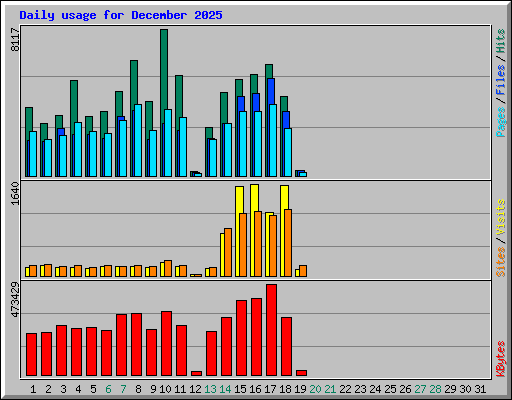Select the cyan pages bar for day 17
The image size is (512, 400).
[x=273, y=140]
